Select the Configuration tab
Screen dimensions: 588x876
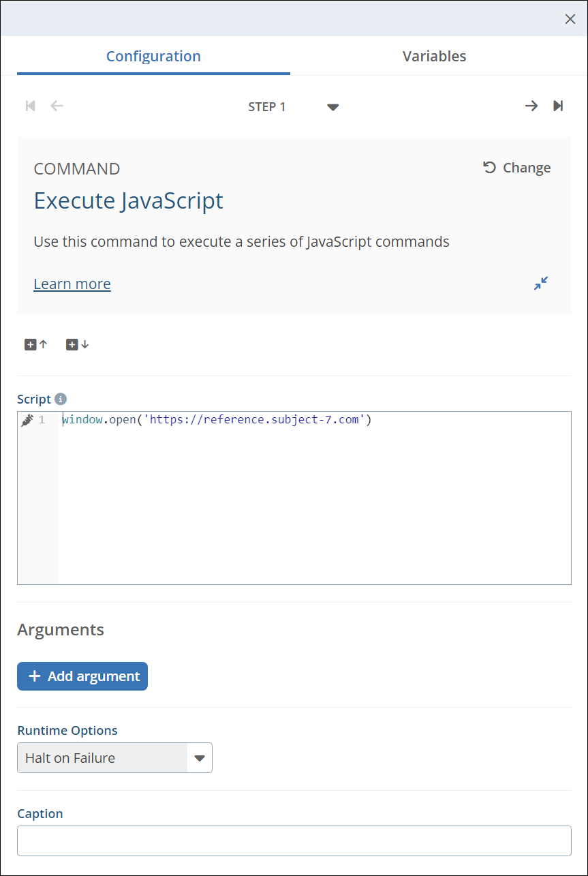pos(153,56)
